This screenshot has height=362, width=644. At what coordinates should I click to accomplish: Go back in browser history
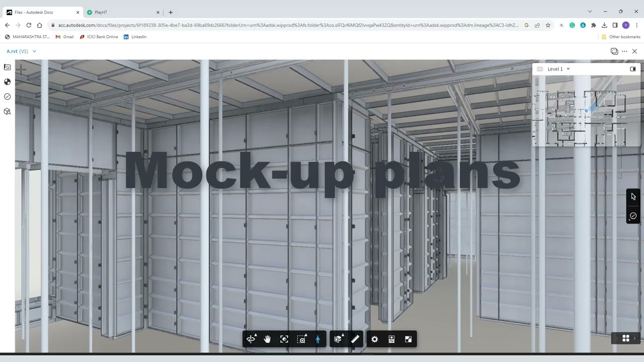(x=7, y=25)
